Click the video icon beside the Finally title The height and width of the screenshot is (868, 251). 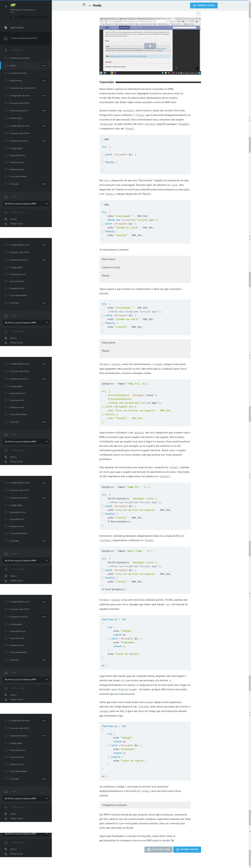coord(84,5)
